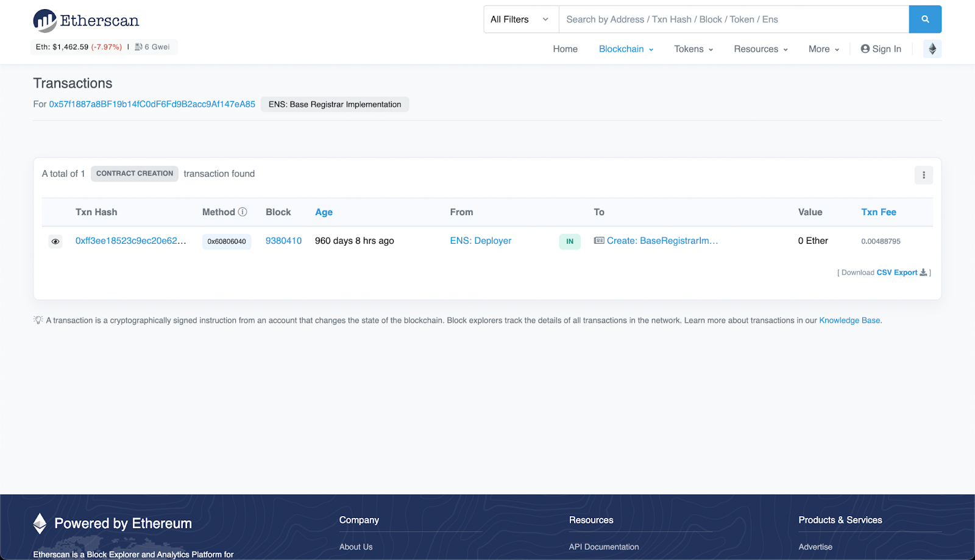Click the Company footer heading
Screen dimensions: 975x560
click(359, 520)
